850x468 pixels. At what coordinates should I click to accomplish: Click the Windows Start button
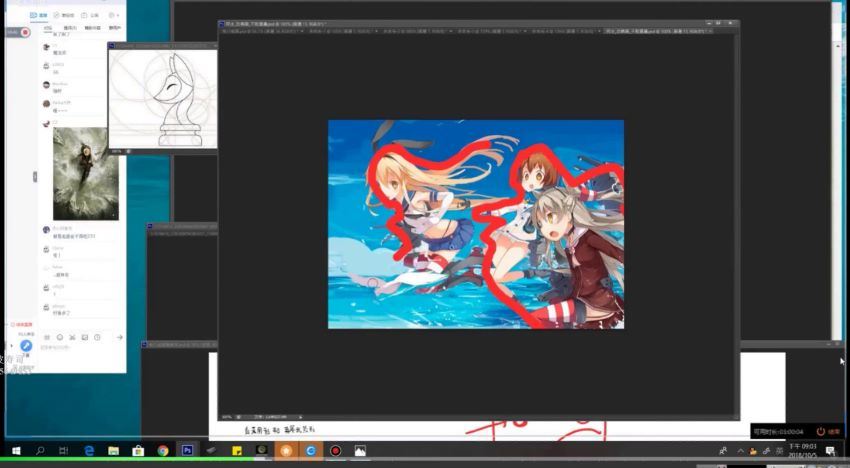(16, 451)
